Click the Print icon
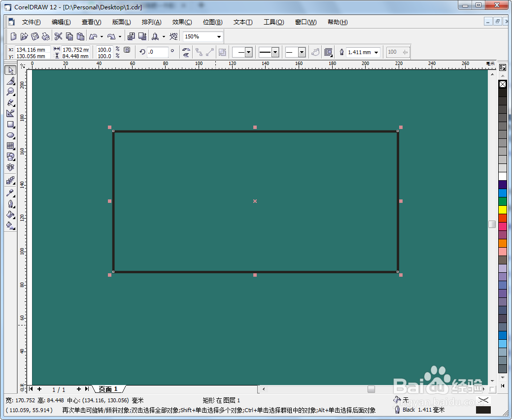 pos(46,36)
